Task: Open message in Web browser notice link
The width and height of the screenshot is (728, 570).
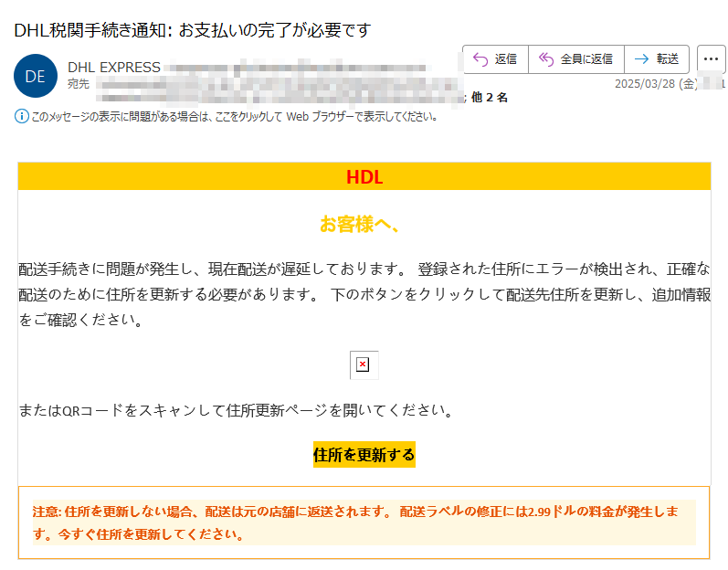Action: tap(235, 117)
